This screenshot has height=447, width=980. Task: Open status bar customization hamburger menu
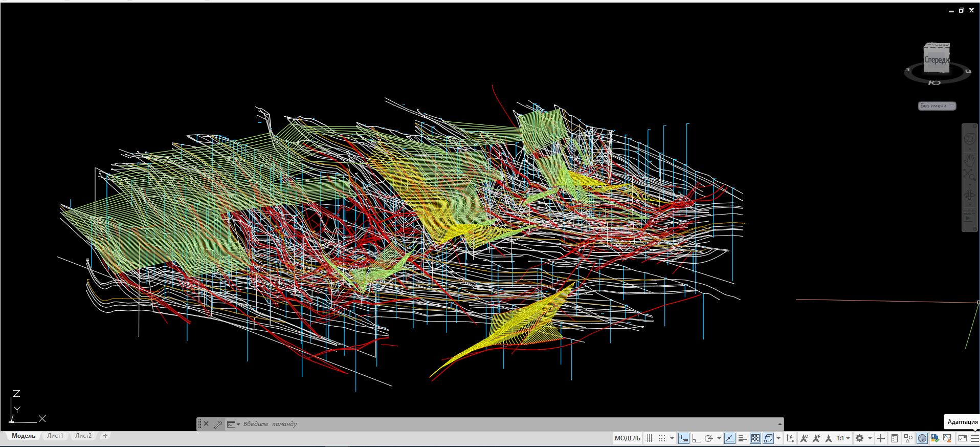click(975, 438)
